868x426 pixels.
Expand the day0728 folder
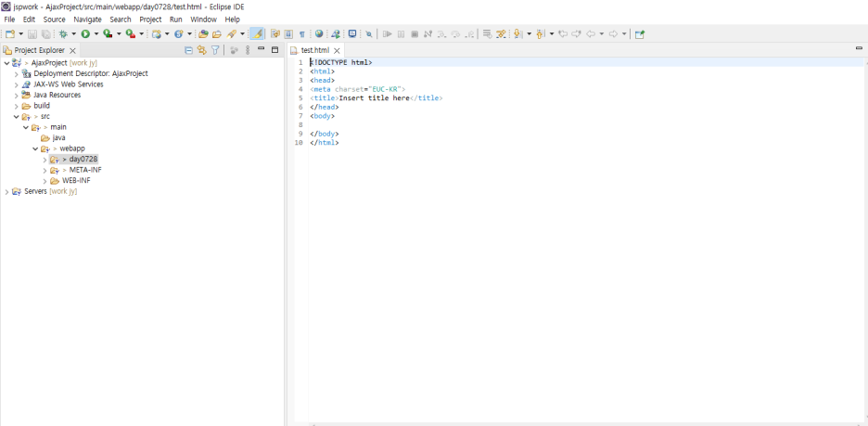45,160
